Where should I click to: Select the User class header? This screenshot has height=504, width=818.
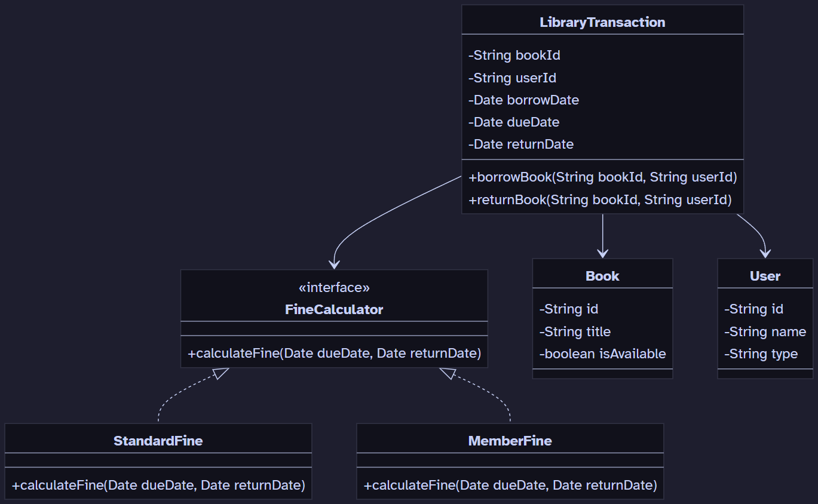[x=765, y=276]
